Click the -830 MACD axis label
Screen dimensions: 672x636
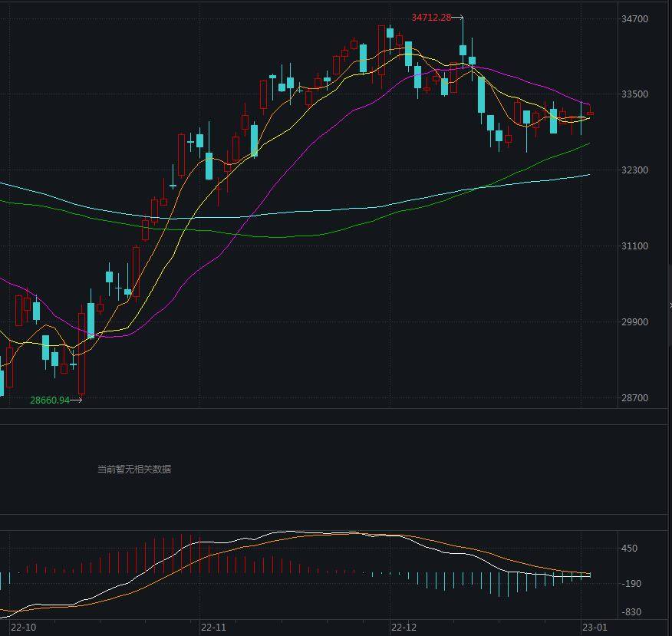point(631,612)
